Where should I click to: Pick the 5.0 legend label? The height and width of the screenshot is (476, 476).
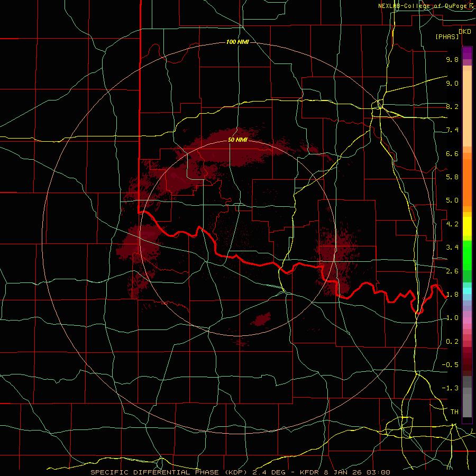(452, 200)
